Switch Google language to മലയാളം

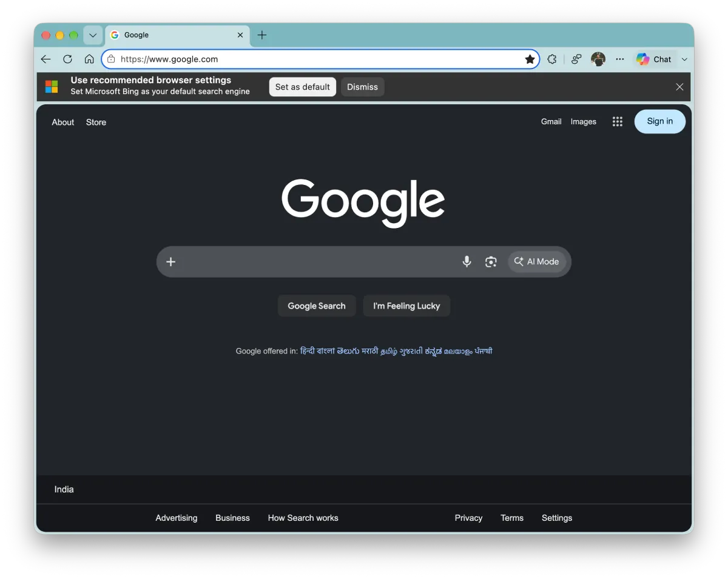[458, 351]
